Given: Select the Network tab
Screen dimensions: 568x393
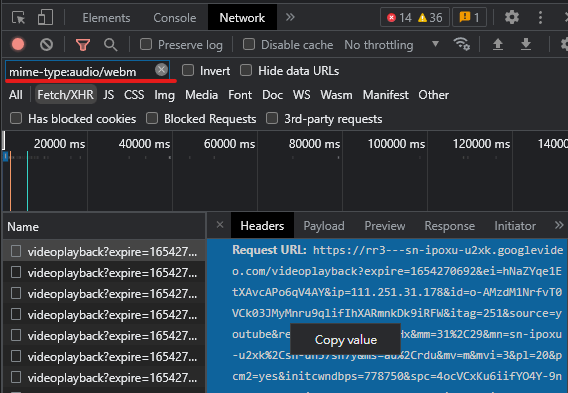Looking at the screenshot, I should tap(242, 18).
